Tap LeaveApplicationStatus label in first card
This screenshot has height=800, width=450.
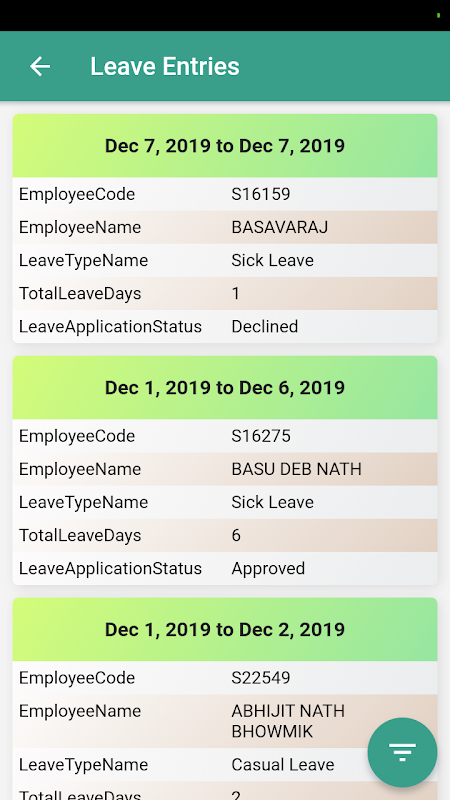pyautogui.click(x=110, y=327)
